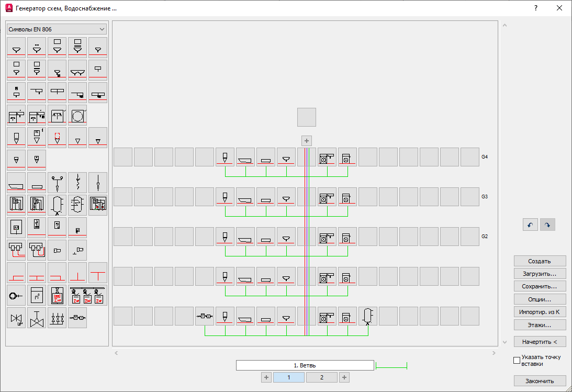Click the Создать button
The height and width of the screenshot is (392, 572).
click(x=540, y=261)
